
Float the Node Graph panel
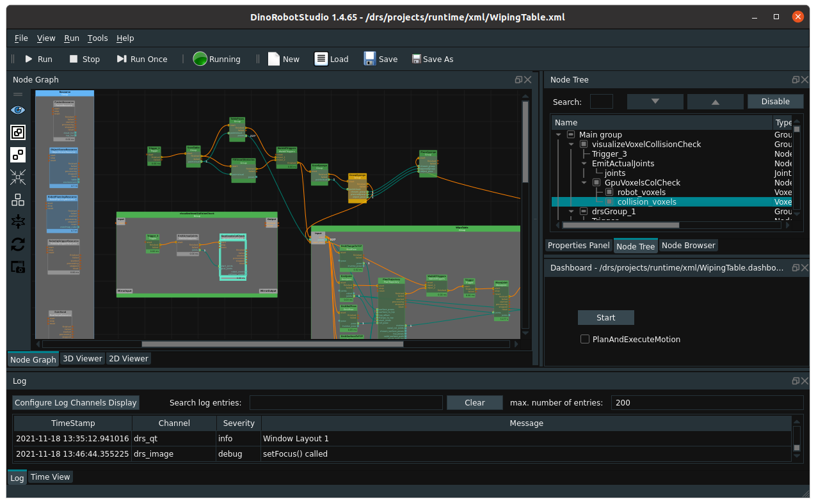point(518,80)
